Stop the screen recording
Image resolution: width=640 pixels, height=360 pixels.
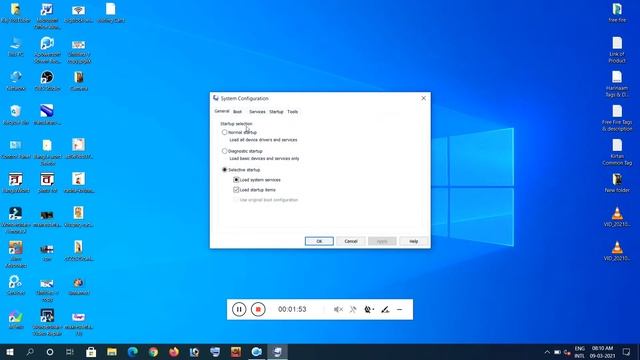coord(258,309)
